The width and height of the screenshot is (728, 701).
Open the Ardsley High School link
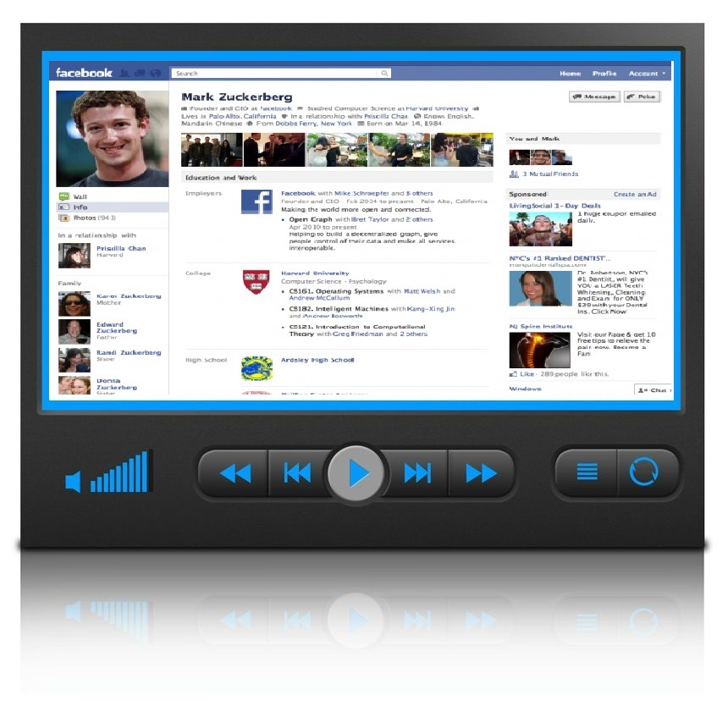317,360
